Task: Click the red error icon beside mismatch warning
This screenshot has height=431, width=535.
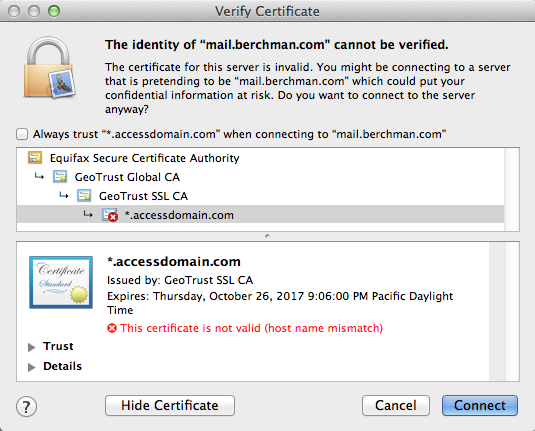Action: pos(112,328)
